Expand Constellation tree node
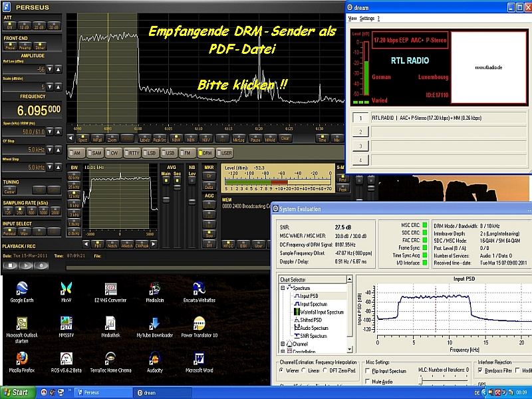This screenshot has width=532, height=399. (283, 351)
